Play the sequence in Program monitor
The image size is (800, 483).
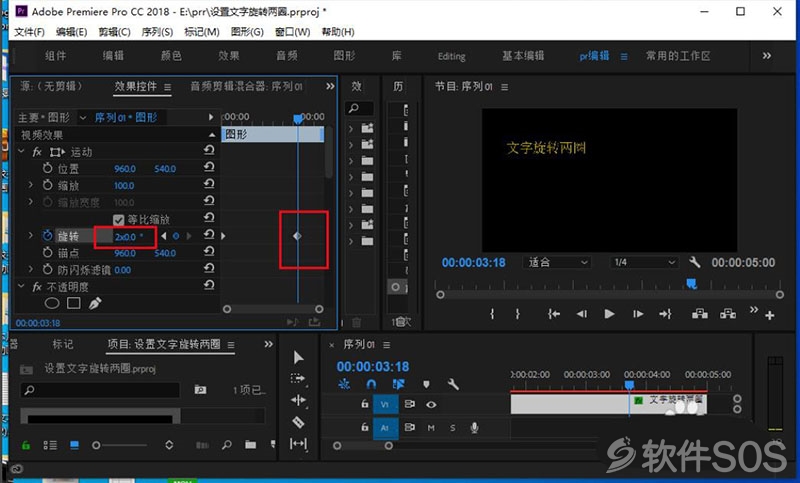(609, 314)
